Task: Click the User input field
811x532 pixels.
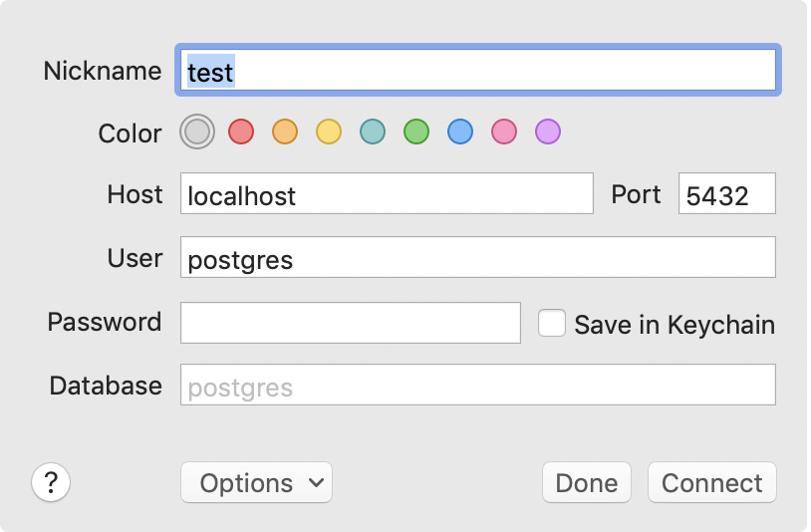Action: [478, 258]
